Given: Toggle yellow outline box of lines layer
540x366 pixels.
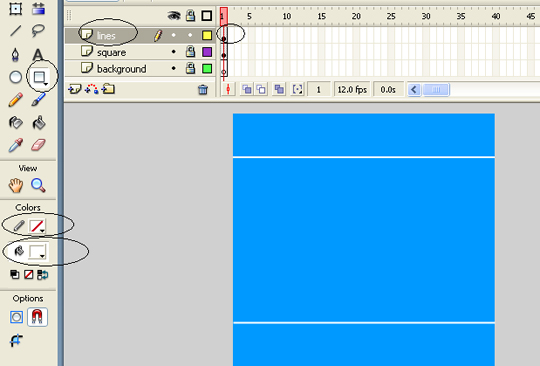Looking at the screenshot, I should click(x=207, y=35).
